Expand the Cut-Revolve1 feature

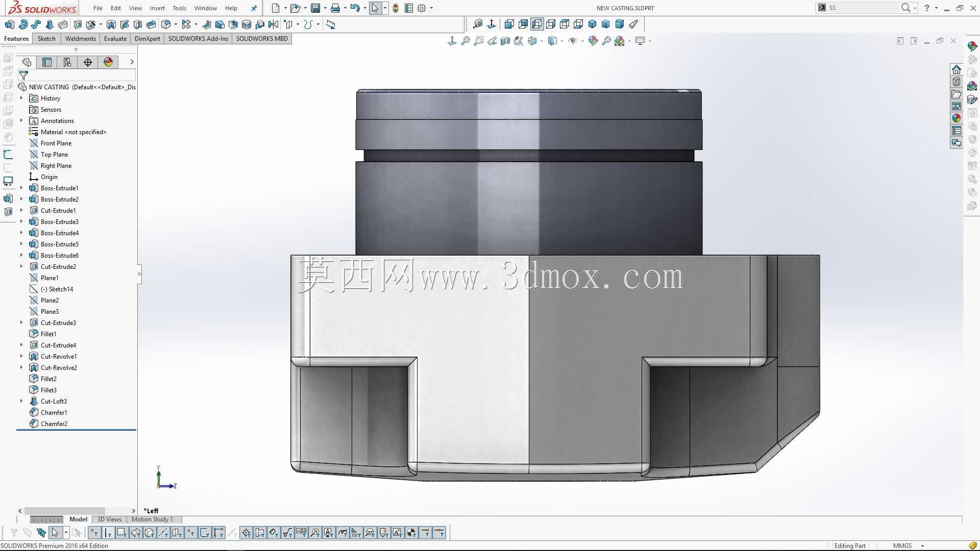click(21, 357)
